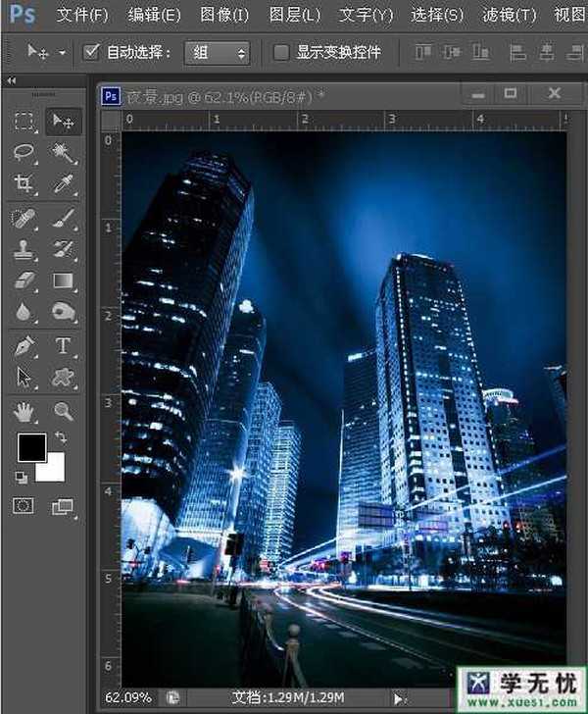Switch foreground and background colors
This screenshot has width=588, height=714.
click(61, 435)
